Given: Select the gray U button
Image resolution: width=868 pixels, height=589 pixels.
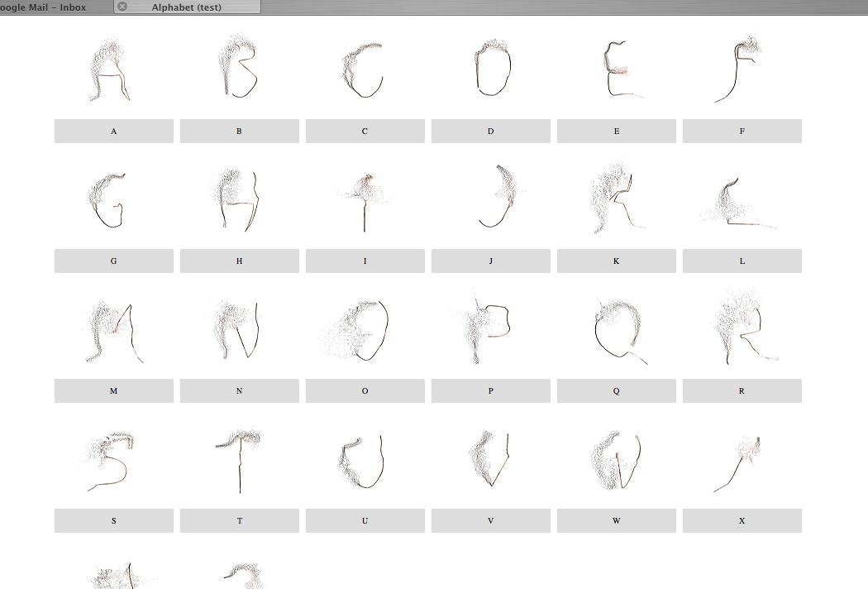Looking at the screenshot, I should point(365,521).
